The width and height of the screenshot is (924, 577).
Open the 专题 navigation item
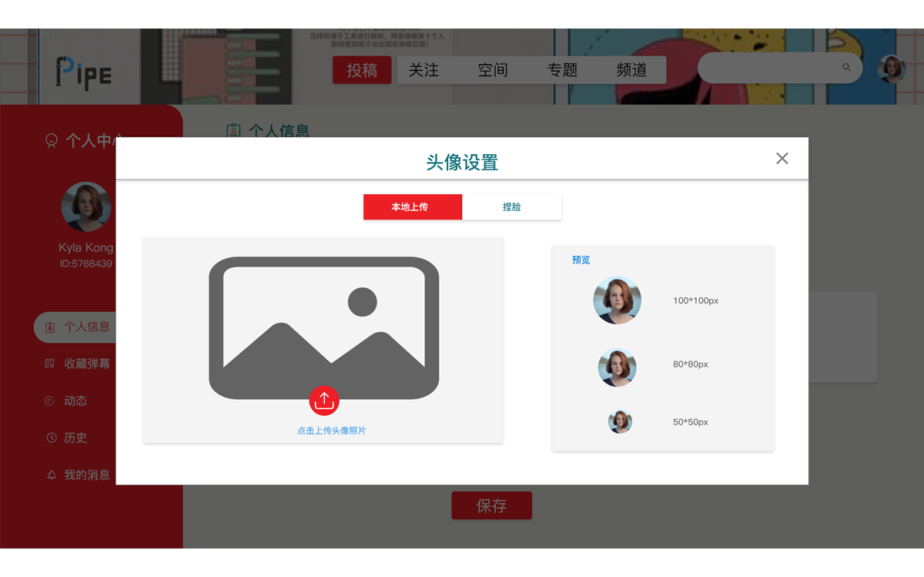point(562,70)
